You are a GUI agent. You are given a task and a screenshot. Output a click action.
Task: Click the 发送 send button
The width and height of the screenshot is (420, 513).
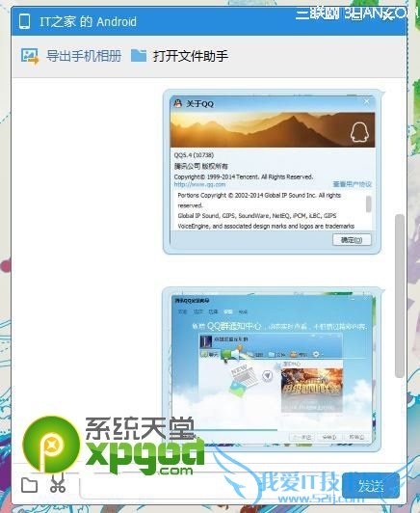click(371, 486)
